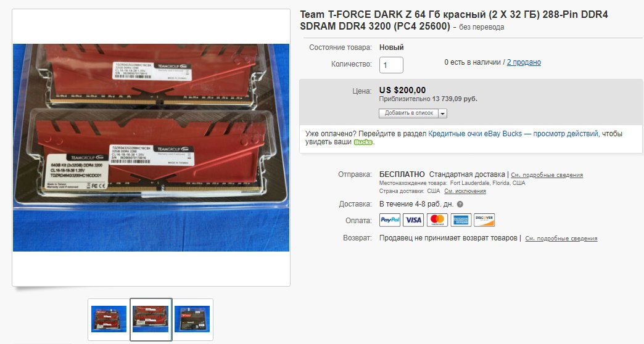
Task: Open the 'См. исключения' link
Action: click(465, 191)
